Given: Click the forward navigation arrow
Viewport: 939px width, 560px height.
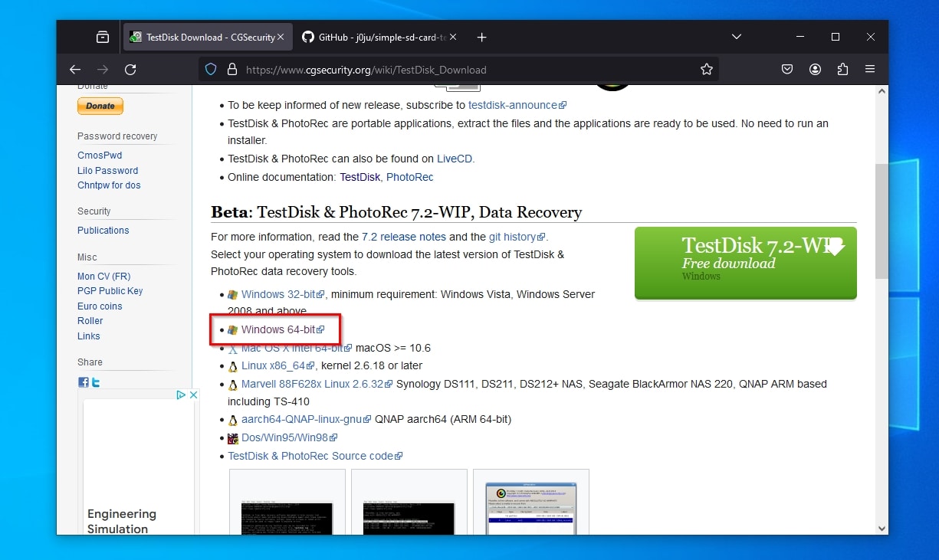Looking at the screenshot, I should click(103, 70).
